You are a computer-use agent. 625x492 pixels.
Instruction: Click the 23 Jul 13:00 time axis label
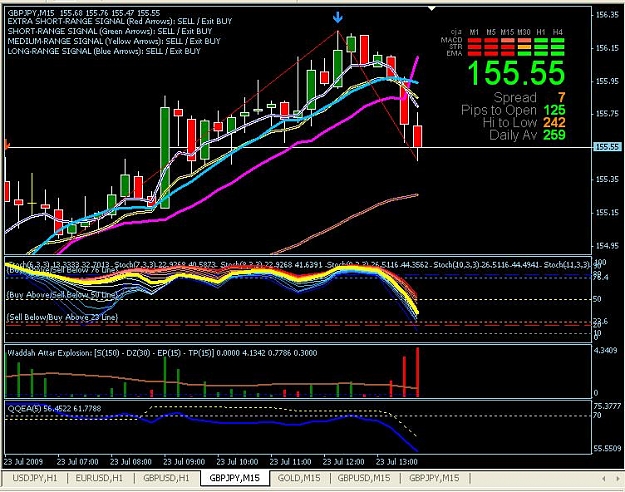tap(397, 462)
